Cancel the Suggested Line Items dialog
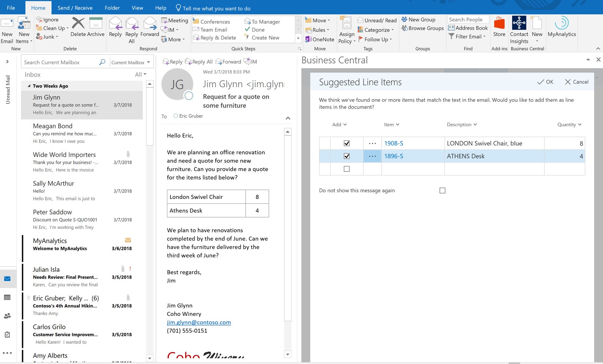 point(577,82)
